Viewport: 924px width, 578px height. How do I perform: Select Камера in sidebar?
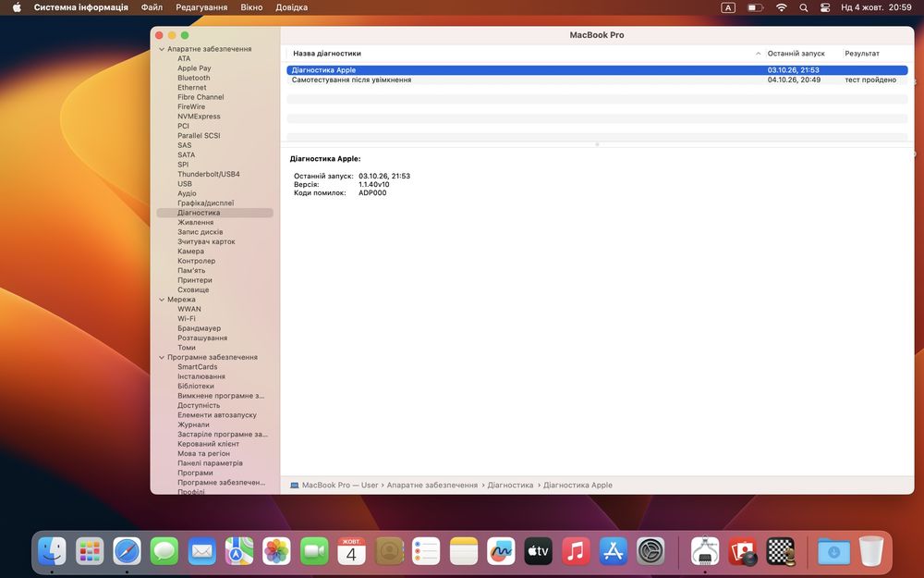(191, 252)
